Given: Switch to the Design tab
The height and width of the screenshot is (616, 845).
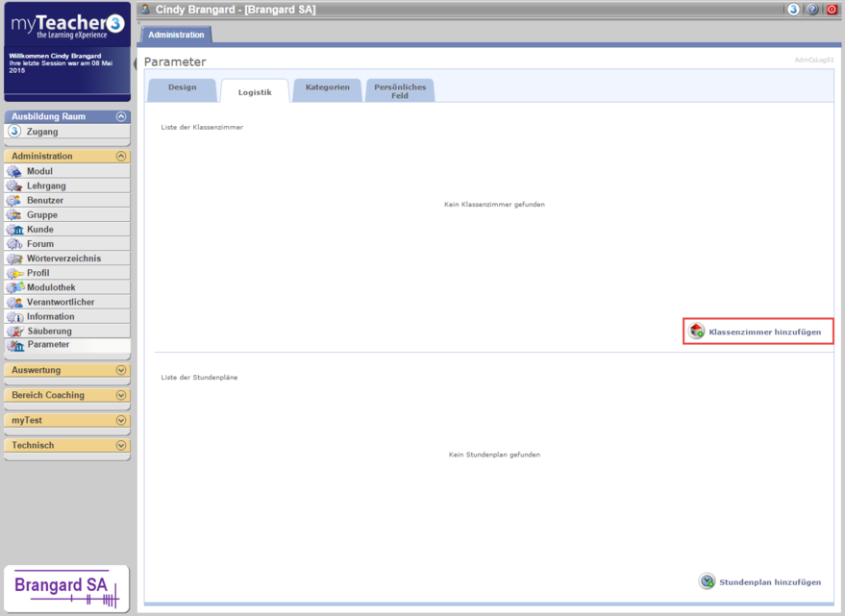Looking at the screenshot, I should pyautogui.click(x=182, y=88).
